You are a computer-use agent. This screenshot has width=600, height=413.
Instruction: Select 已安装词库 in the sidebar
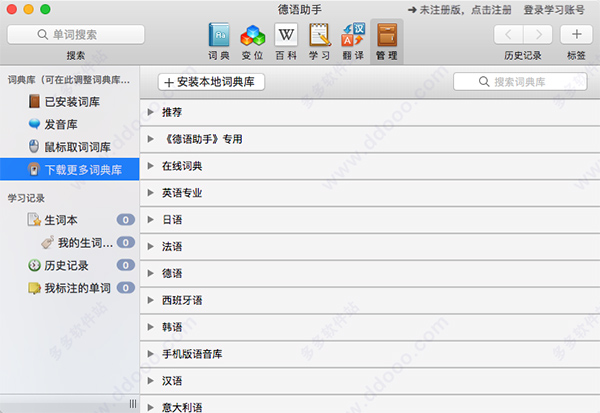click(70, 101)
